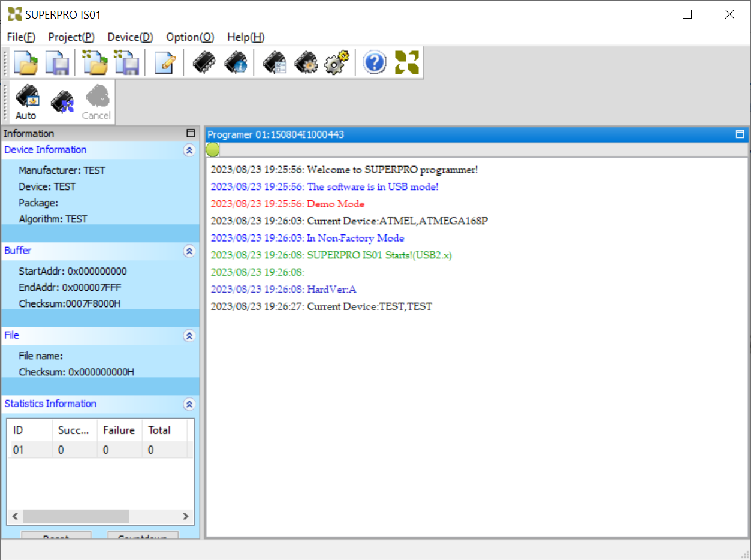Open the chip icon with checklist
Screen dimensions: 751x560
click(275, 62)
